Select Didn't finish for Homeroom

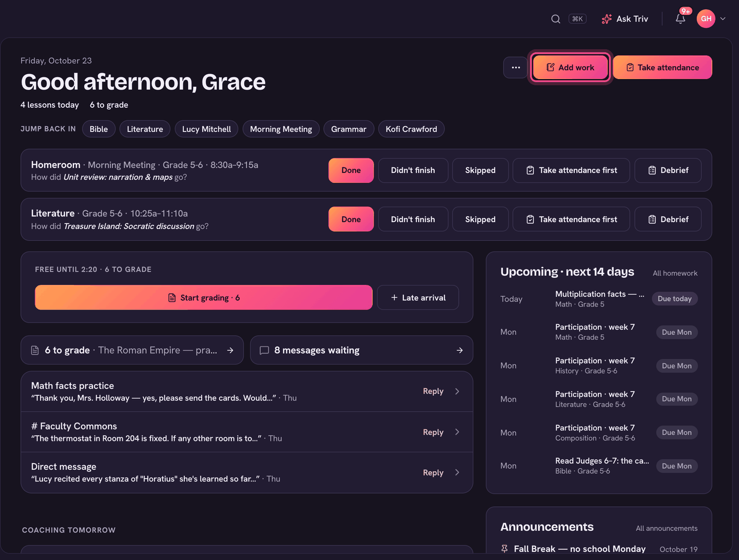413,170
